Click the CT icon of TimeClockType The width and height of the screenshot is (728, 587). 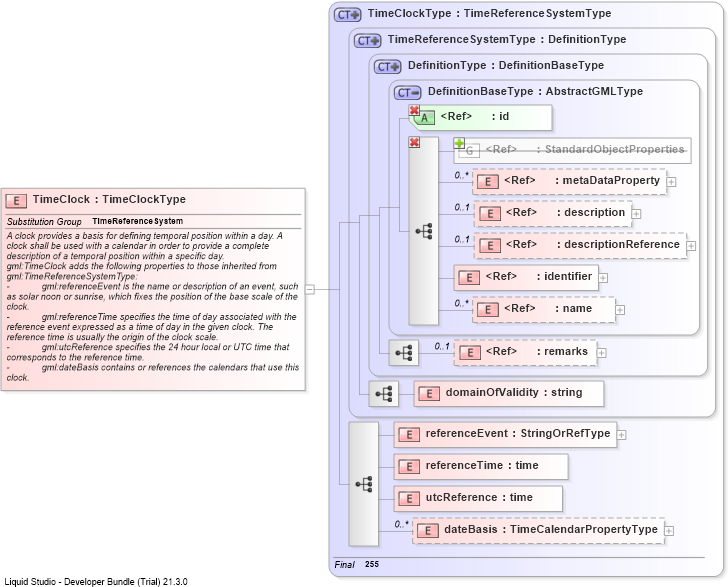tap(347, 15)
